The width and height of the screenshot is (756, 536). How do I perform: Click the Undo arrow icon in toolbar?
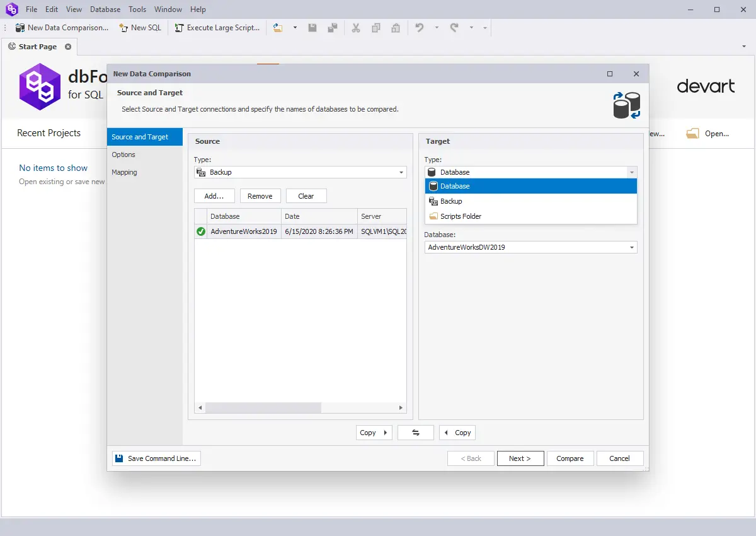tap(420, 28)
